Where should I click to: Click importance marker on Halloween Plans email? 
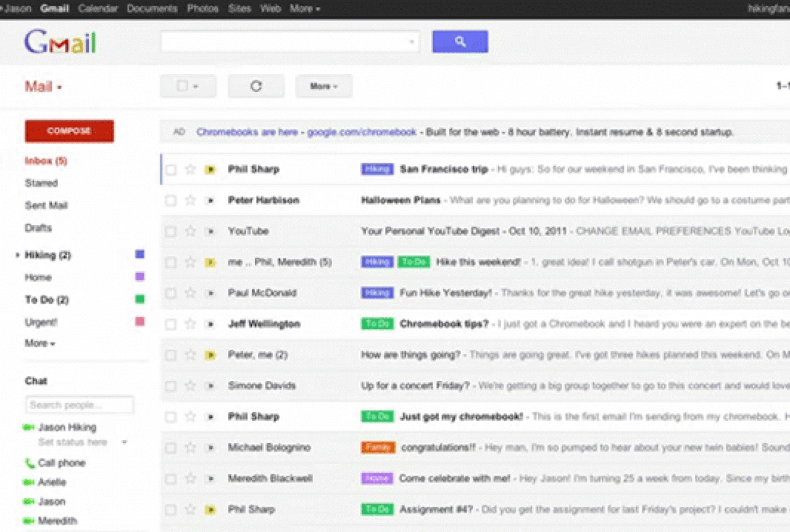pos(210,201)
